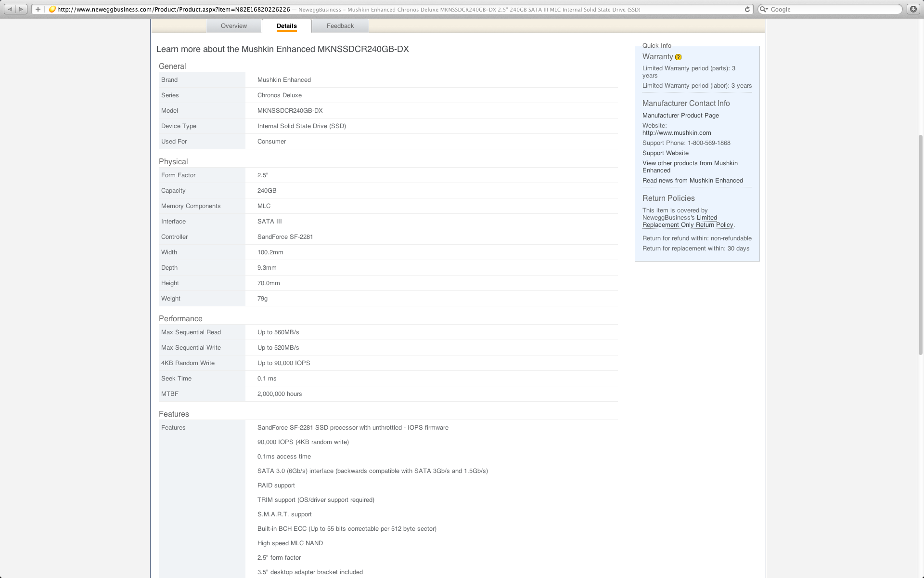This screenshot has height=578, width=924.
Task: Click the 'RAID support' feature line
Action: click(276, 486)
